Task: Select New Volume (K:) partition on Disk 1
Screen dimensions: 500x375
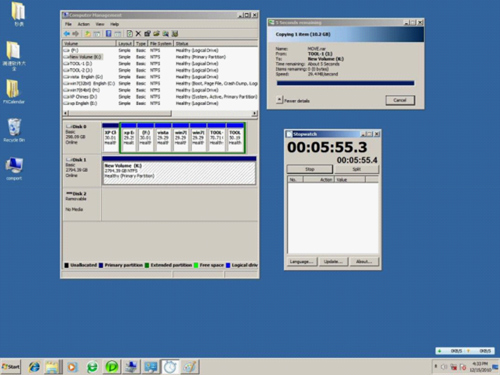Action: (179, 170)
